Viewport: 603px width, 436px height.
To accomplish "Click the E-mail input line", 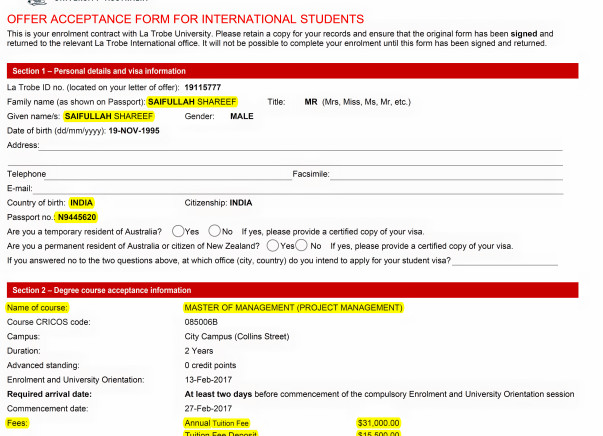I will [298, 189].
